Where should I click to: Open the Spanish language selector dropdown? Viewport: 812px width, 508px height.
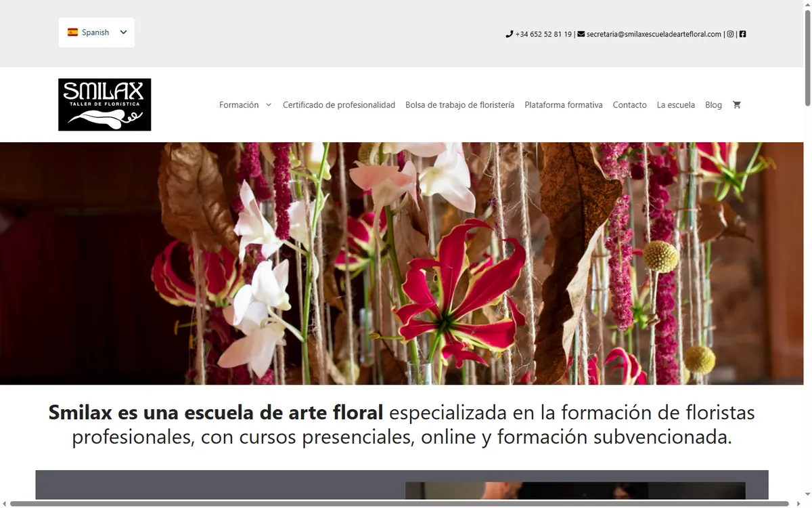[x=97, y=33]
